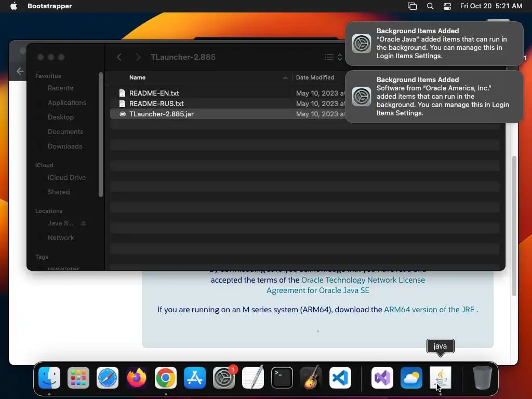Open the Oracle America, Inc. notification
The image size is (532, 399).
click(434, 97)
